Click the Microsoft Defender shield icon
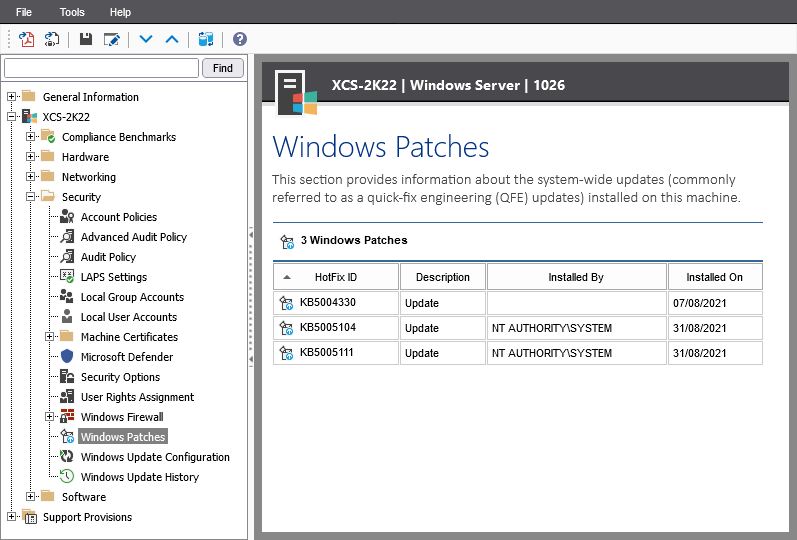 pos(67,356)
